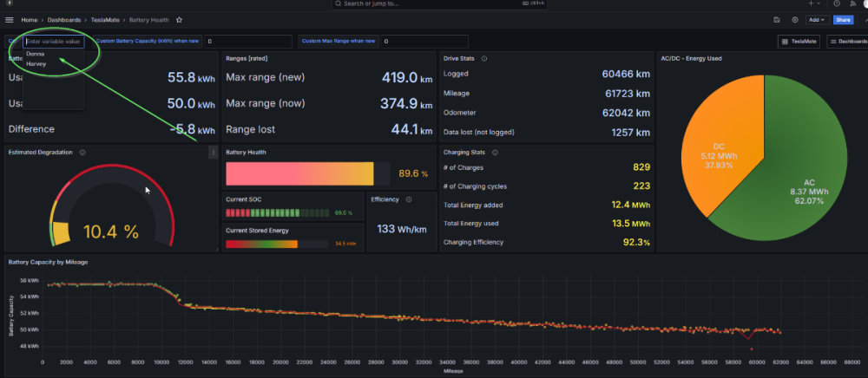Open dashboard settings gear icon
This screenshot has width=868, height=378.
pos(794,19)
